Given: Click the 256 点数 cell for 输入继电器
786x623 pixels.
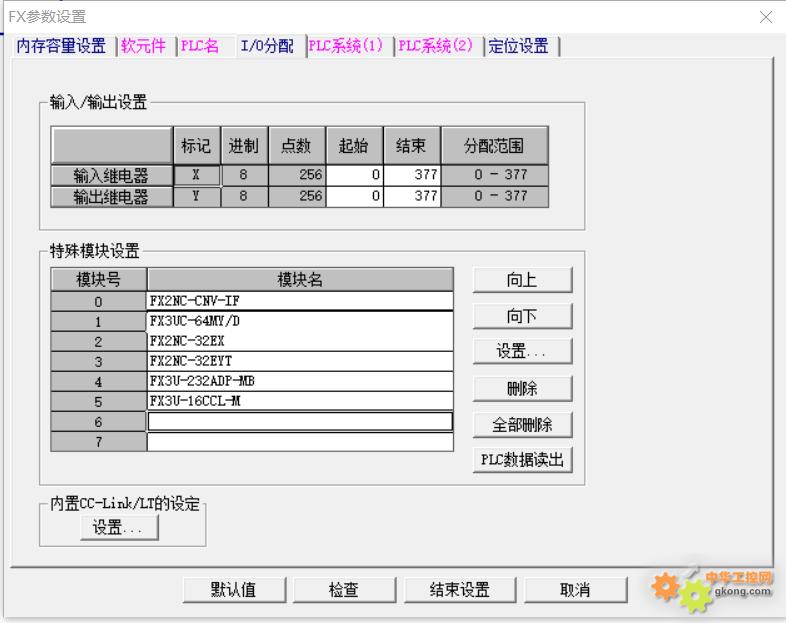Looking at the screenshot, I should pos(297,175).
